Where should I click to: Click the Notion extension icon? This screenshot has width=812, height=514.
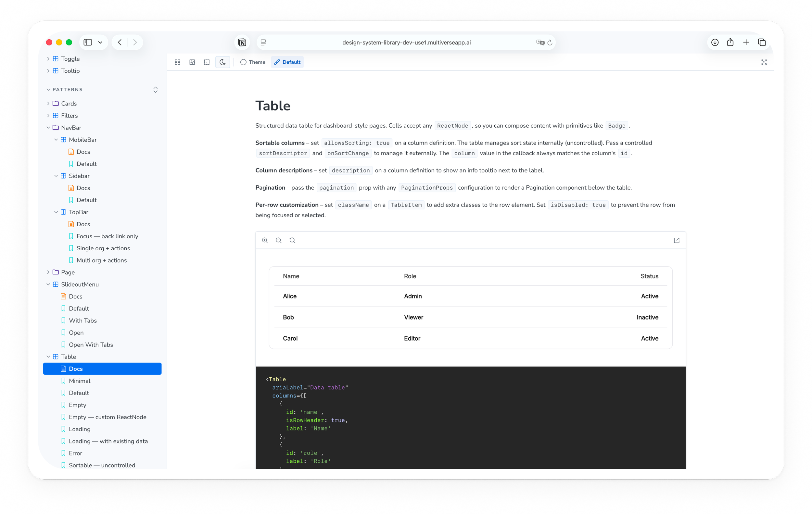(x=242, y=43)
